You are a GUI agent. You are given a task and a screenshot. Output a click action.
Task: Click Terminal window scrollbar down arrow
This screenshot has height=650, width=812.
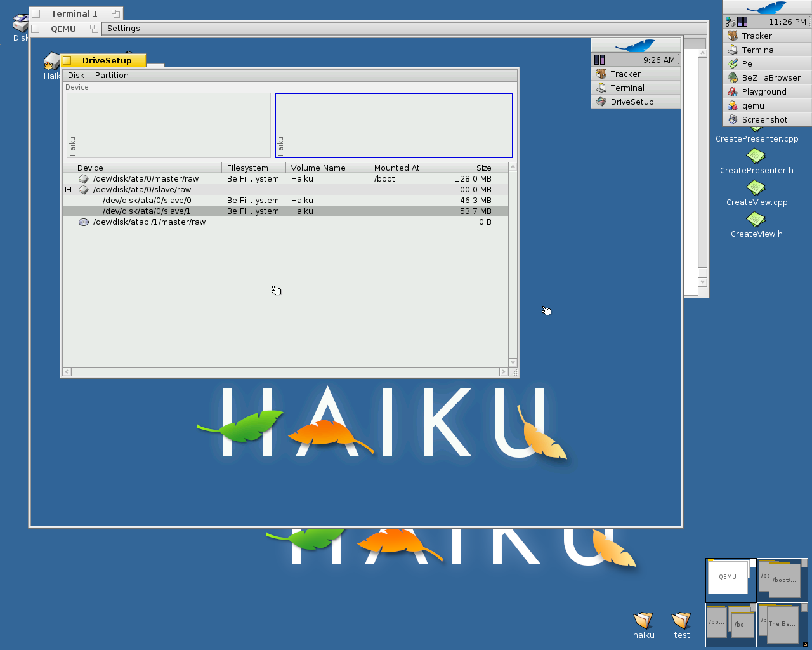[x=702, y=282]
